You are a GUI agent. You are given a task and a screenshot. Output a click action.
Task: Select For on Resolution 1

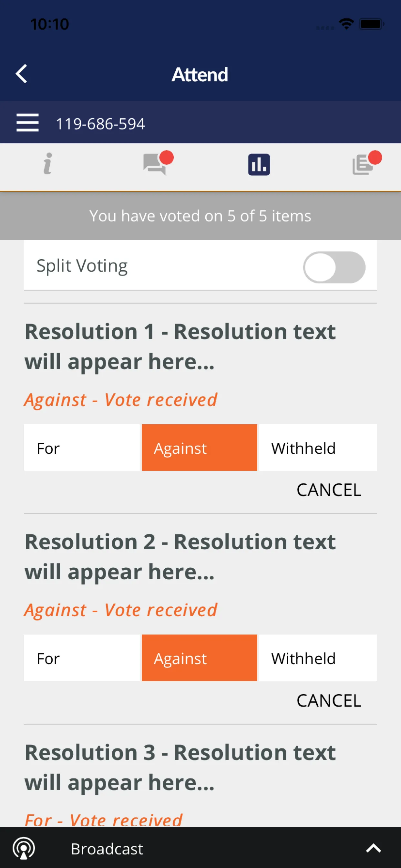pos(82,448)
